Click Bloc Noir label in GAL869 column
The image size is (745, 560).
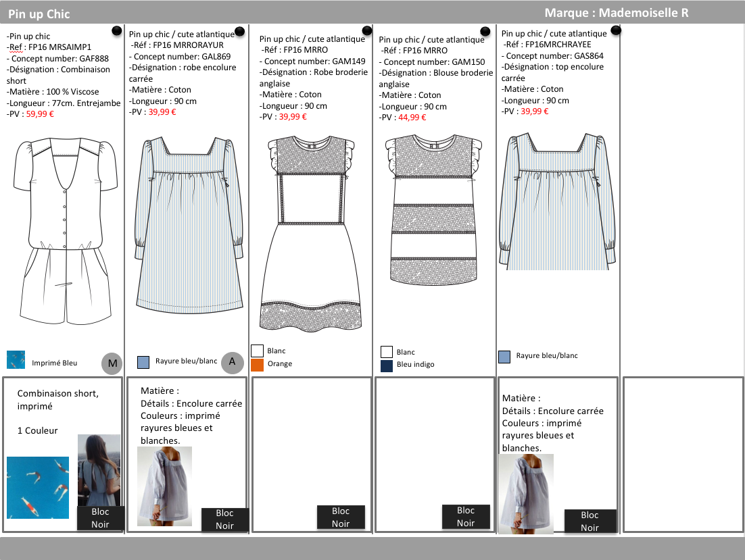tap(224, 519)
